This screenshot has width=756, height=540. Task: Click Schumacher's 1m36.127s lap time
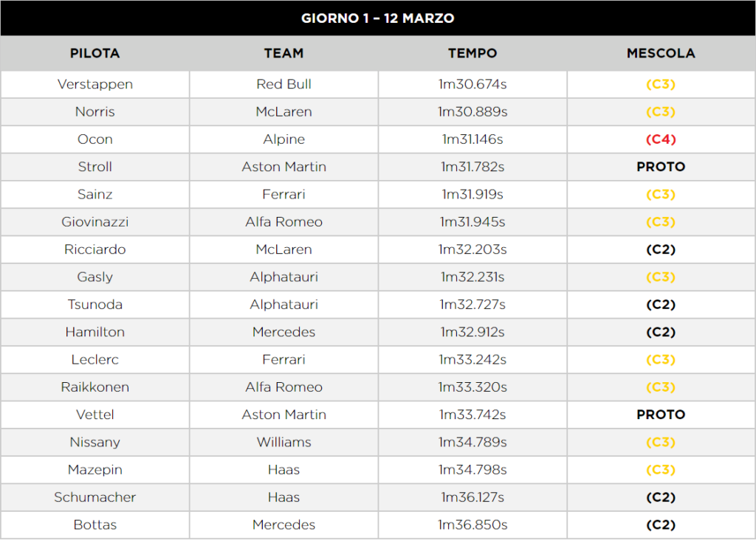pos(472,497)
